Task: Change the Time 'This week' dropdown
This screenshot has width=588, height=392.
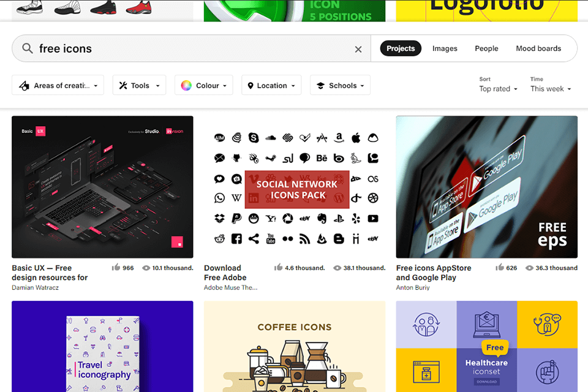Action: coord(551,89)
